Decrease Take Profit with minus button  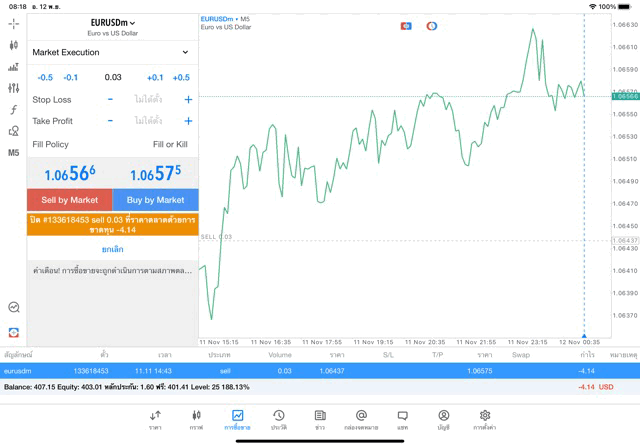[110, 121]
